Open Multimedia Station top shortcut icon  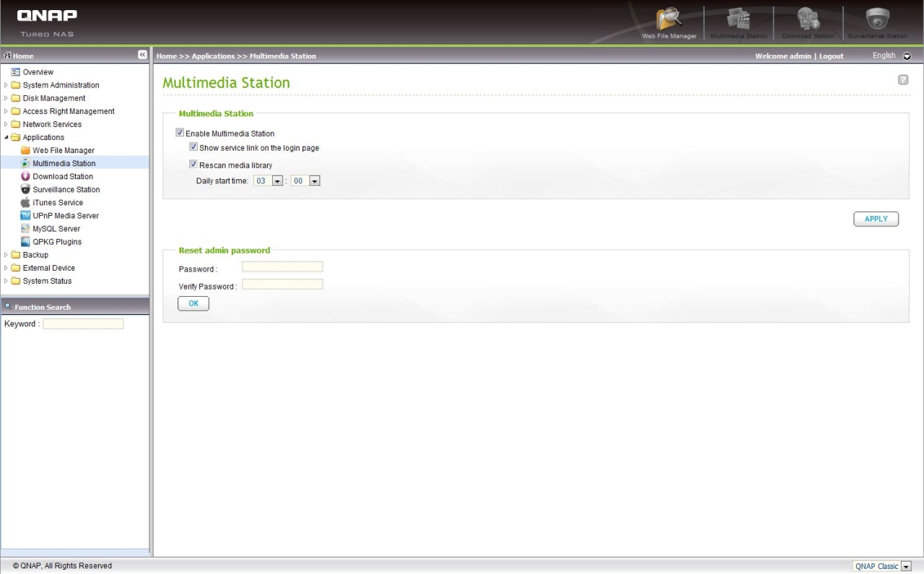[x=738, y=22]
